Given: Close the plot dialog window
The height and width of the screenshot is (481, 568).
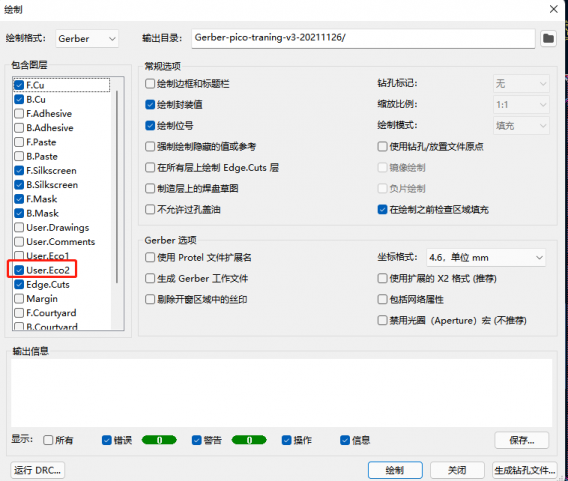Looking at the screenshot, I should (554, 9).
